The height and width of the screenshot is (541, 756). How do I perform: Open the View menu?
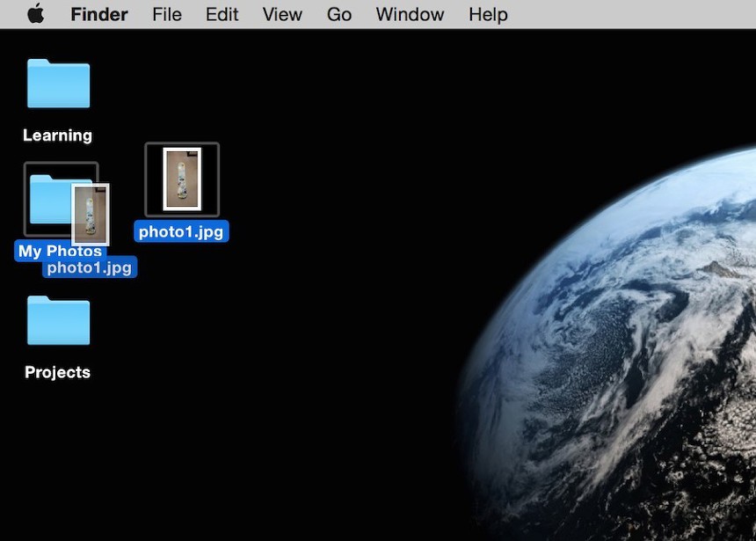coord(282,14)
